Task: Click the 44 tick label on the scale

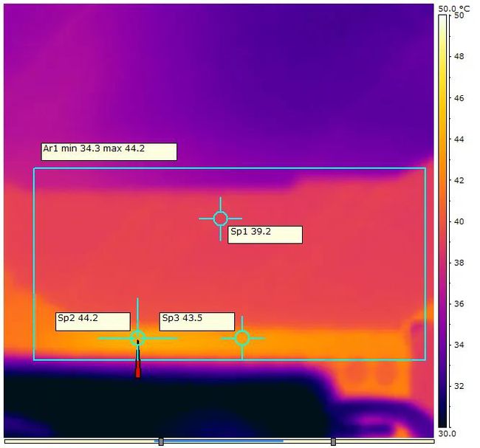Action: pyautogui.click(x=459, y=139)
